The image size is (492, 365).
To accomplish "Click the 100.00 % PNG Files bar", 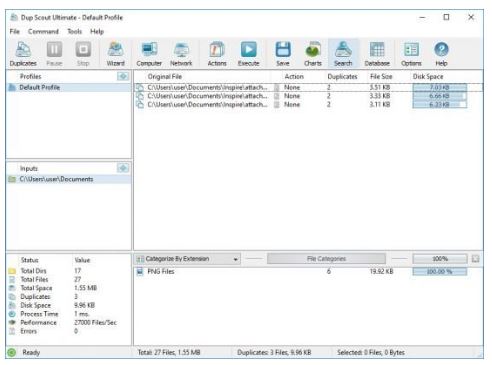I will 440,272.
